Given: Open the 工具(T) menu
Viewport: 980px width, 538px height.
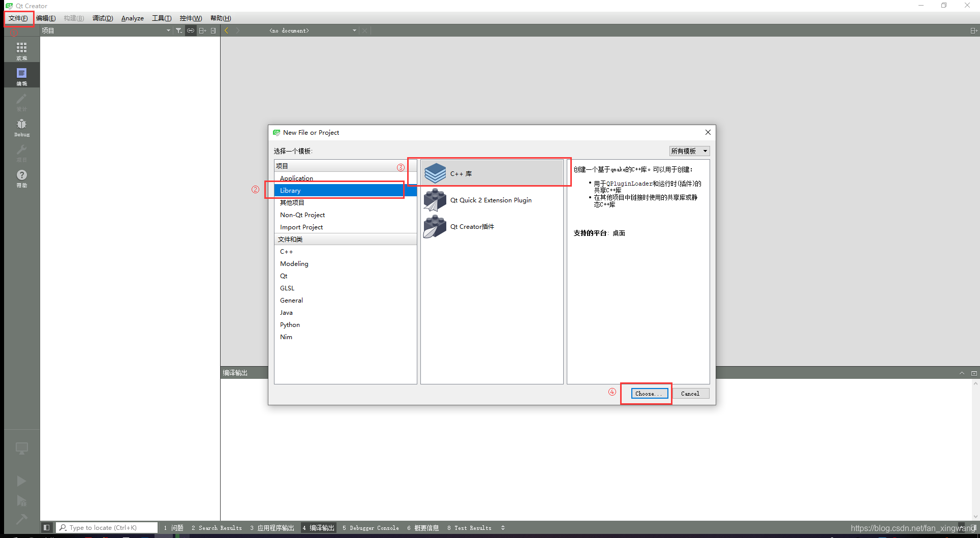Looking at the screenshot, I should pos(162,18).
